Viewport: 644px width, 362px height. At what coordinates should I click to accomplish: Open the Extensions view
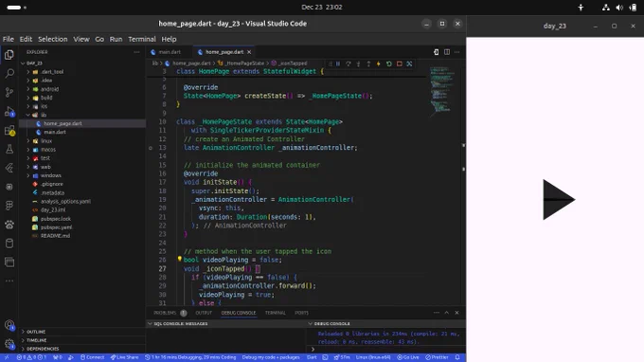9,131
